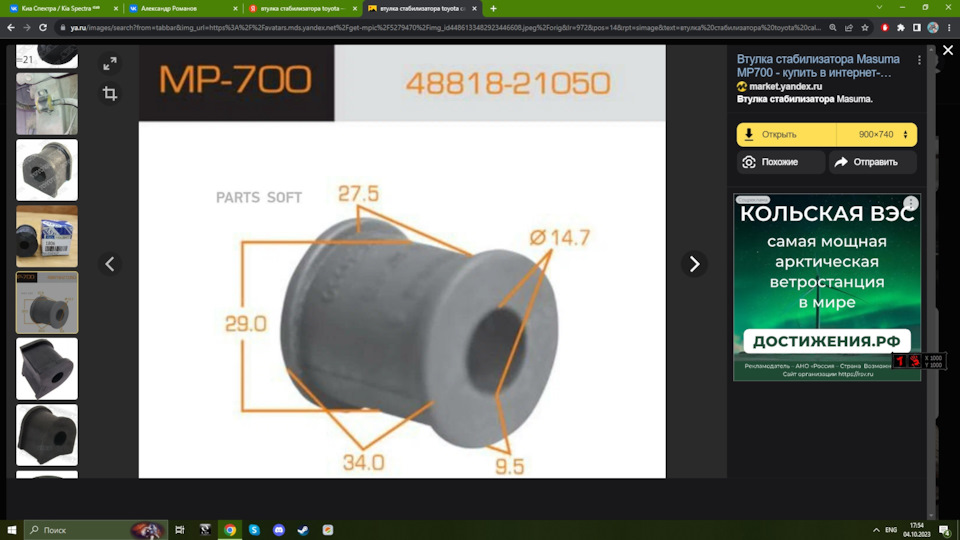Open the market.yandex.ru source link
The height and width of the screenshot is (540, 960).
[786, 86]
